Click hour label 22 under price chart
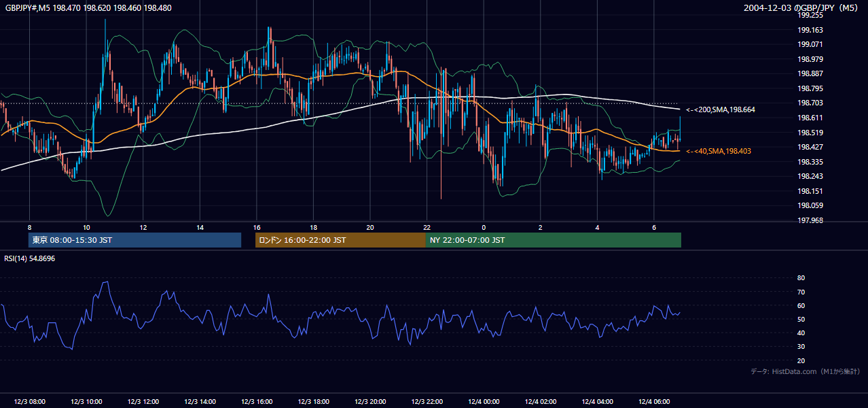The height and width of the screenshot is (408, 868). pyautogui.click(x=427, y=227)
